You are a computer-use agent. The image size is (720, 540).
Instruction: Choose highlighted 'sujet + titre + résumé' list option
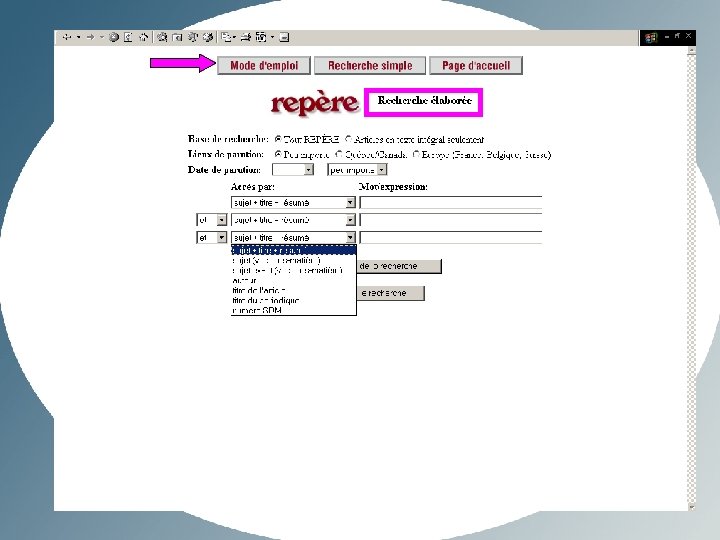pos(293,250)
